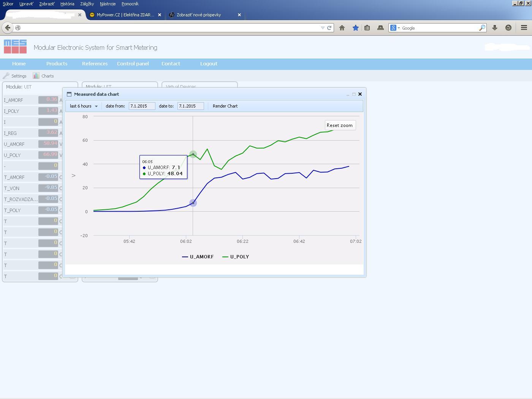
Task: Open the História menu in menu bar
Action: tap(67, 4)
